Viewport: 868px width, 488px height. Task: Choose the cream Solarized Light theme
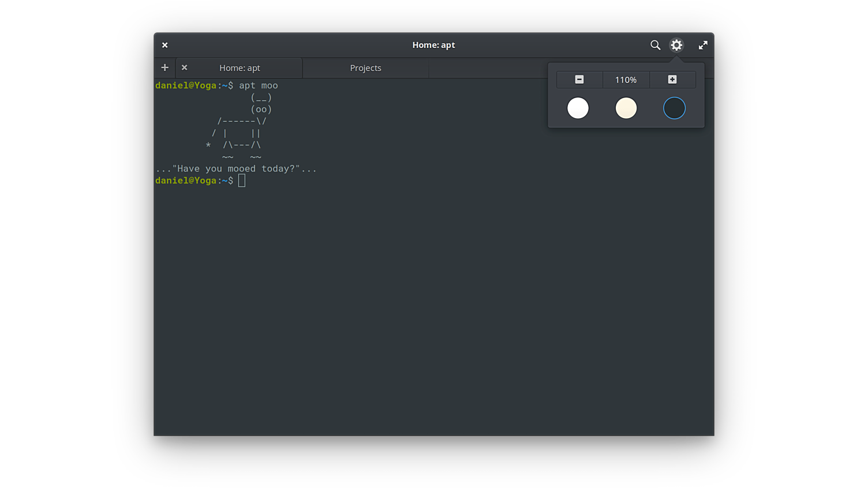[626, 108]
